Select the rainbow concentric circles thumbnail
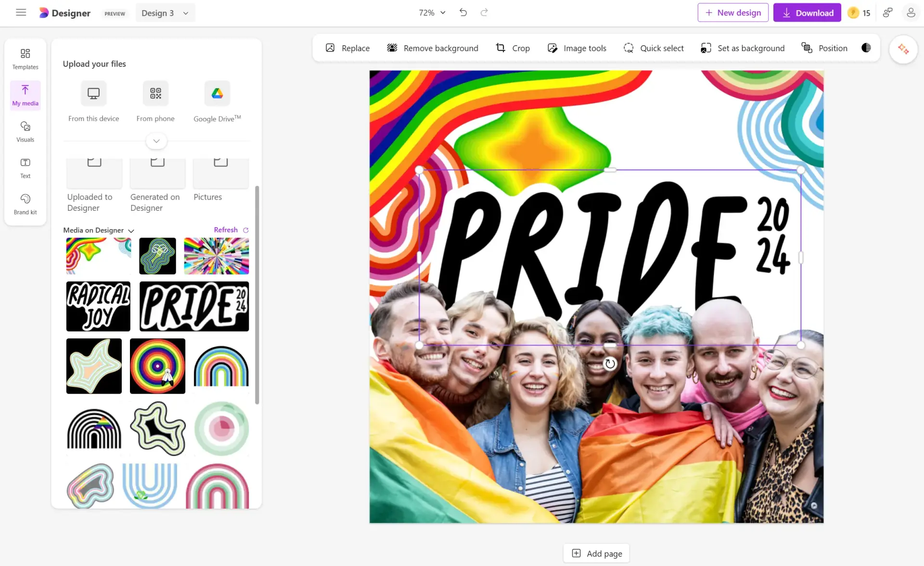The width and height of the screenshot is (924, 566). [157, 366]
